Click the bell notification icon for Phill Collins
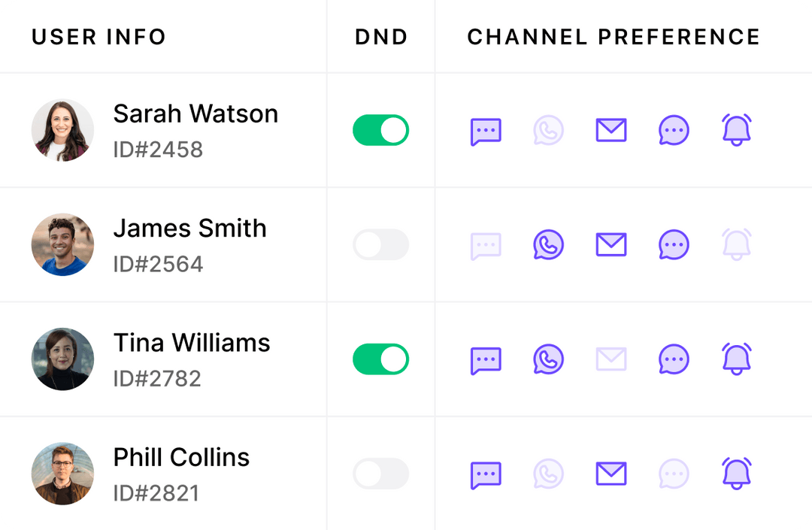 click(737, 474)
